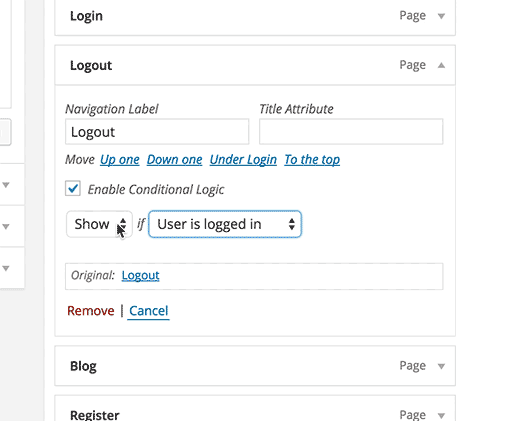Remove the Logout menu item
The image size is (520, 421).
[91, 311]
